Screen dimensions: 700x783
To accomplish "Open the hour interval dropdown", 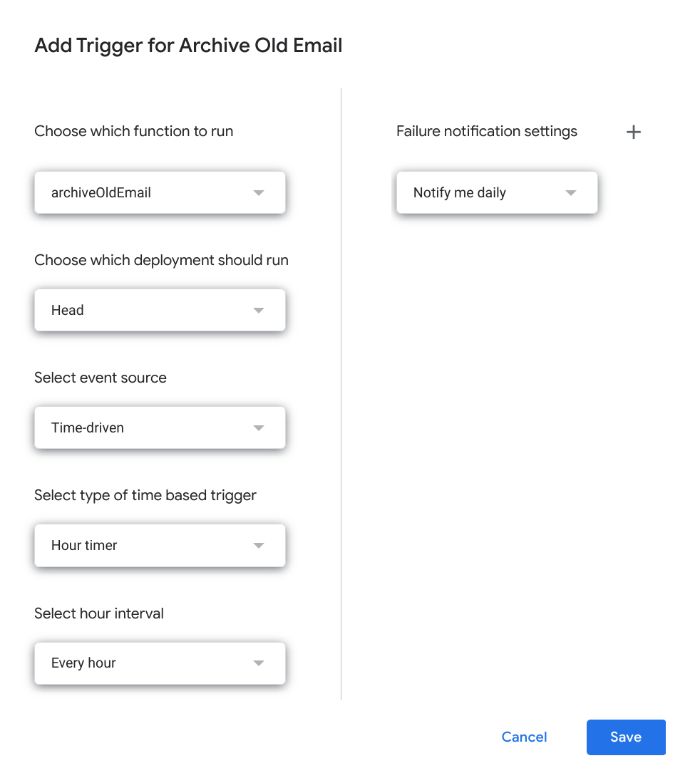I will 160,663.
